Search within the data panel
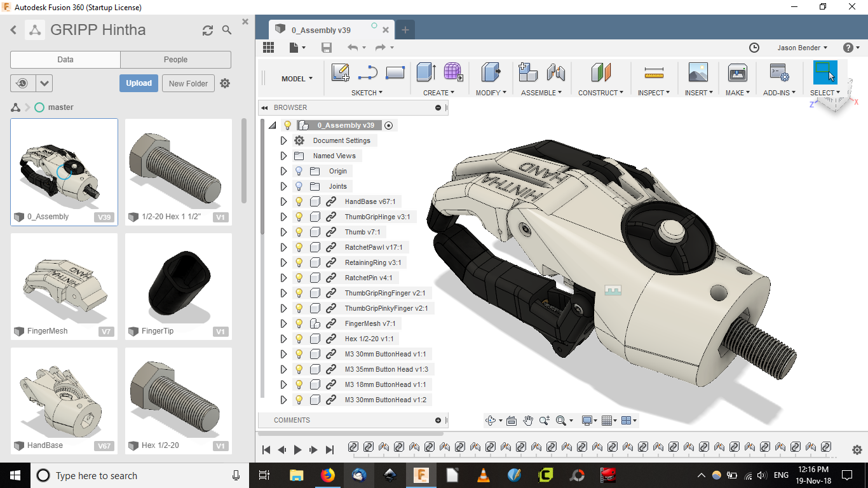The height and width of the screenshot is (488, 868). tap(227, 30)
